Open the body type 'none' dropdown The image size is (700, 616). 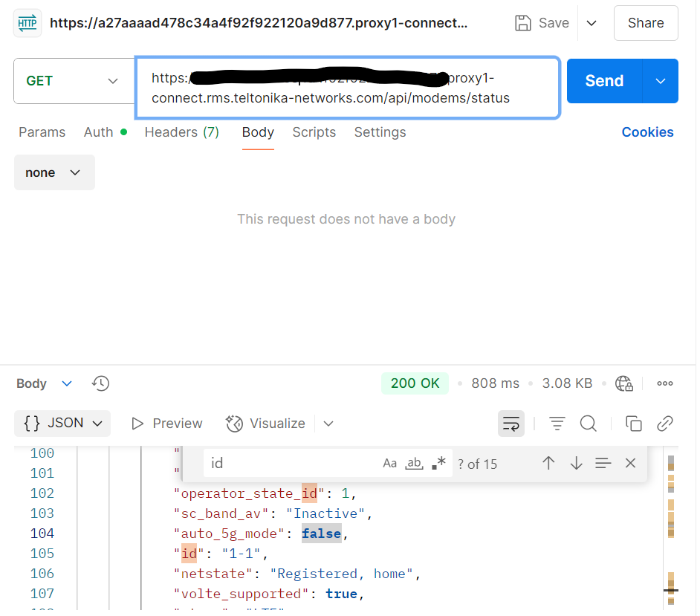(54, 172)
